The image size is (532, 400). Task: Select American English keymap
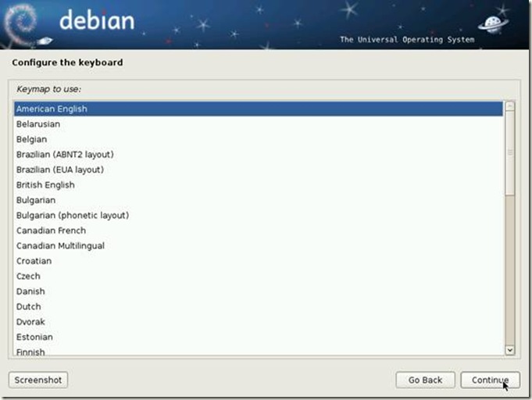coord(259,109)
